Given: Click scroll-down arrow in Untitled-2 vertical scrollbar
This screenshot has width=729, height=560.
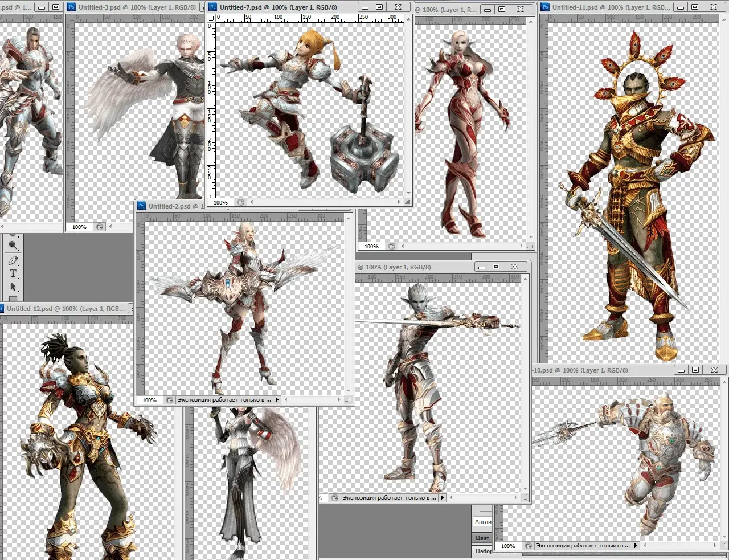Looking at the screenshot, I should [x=349, y=392].
